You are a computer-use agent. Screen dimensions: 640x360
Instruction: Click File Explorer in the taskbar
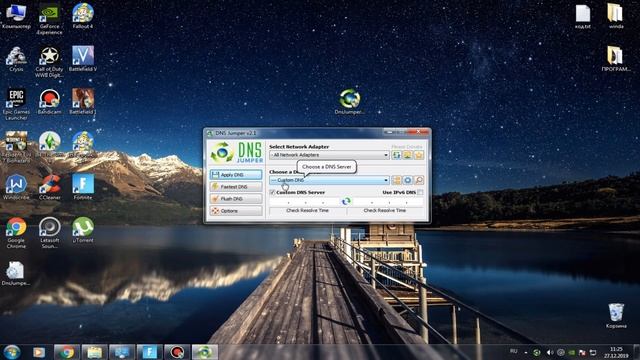(x=94, y=352)
